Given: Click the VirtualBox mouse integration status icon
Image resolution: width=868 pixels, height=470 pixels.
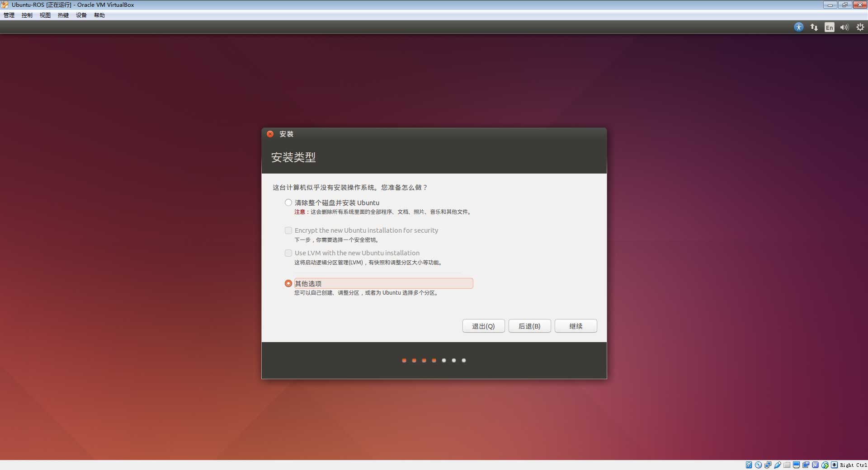Looking at the screenshot, I should [825, 465].
